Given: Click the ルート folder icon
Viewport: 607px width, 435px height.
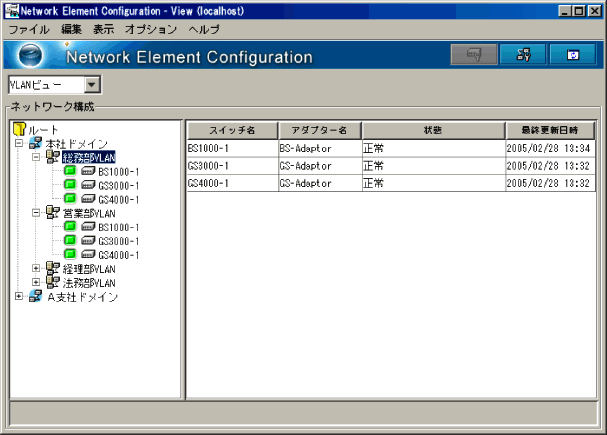Looking at the screenshot, I should pos(18,130).
